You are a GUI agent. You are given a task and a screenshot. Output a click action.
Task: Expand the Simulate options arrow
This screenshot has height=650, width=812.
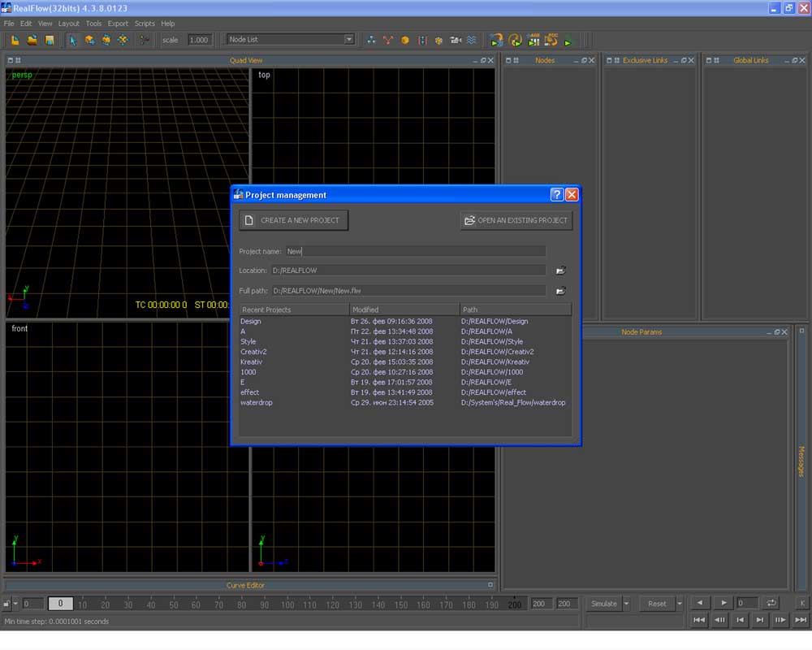point(627,604)
